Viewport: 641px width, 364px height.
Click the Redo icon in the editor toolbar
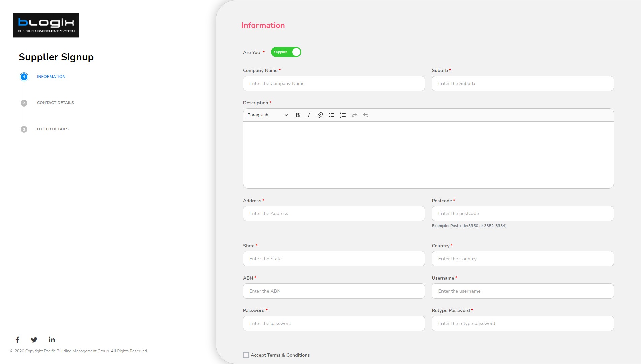click(x=354, y=115)
